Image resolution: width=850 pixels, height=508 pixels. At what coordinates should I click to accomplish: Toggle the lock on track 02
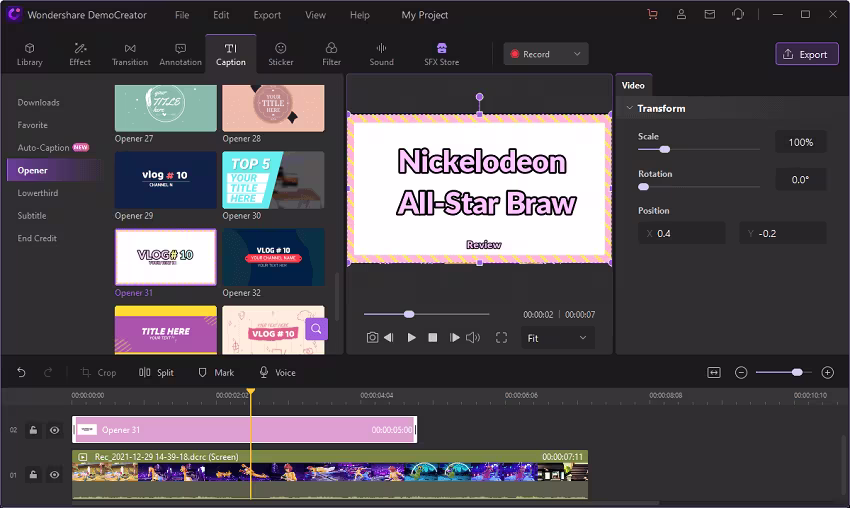[x=33, y=430]
